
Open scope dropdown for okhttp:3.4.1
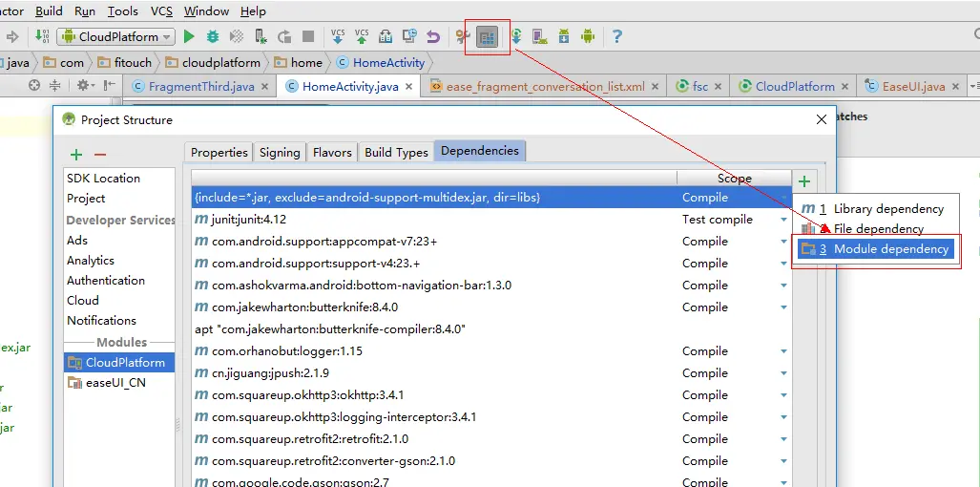click(783, 395)
